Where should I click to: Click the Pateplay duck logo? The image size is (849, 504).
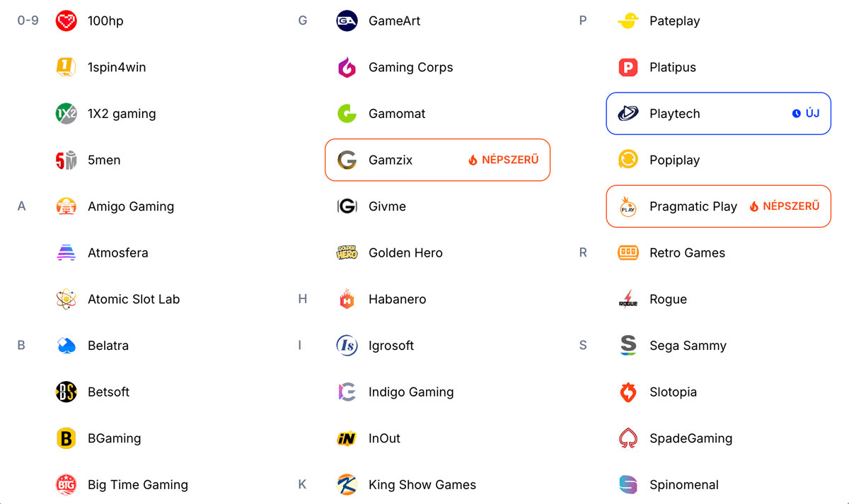tap(628, 21)
